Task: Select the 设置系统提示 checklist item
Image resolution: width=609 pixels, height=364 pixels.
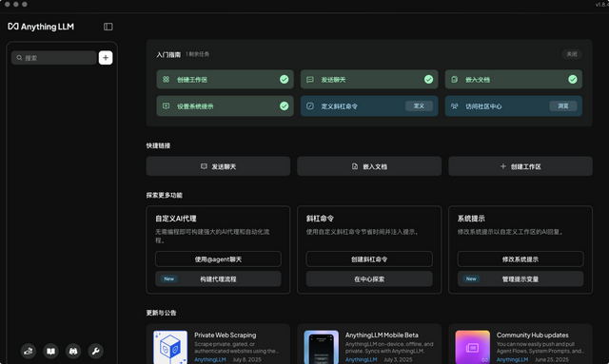Action: point(225,105)
